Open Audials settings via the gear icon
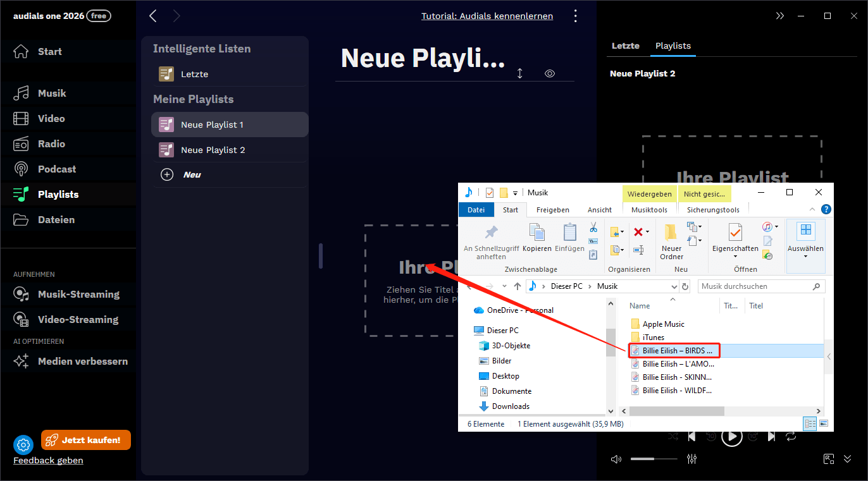This screenshot has width=868, height=481. pyautogui.click(x=23, y=444)
